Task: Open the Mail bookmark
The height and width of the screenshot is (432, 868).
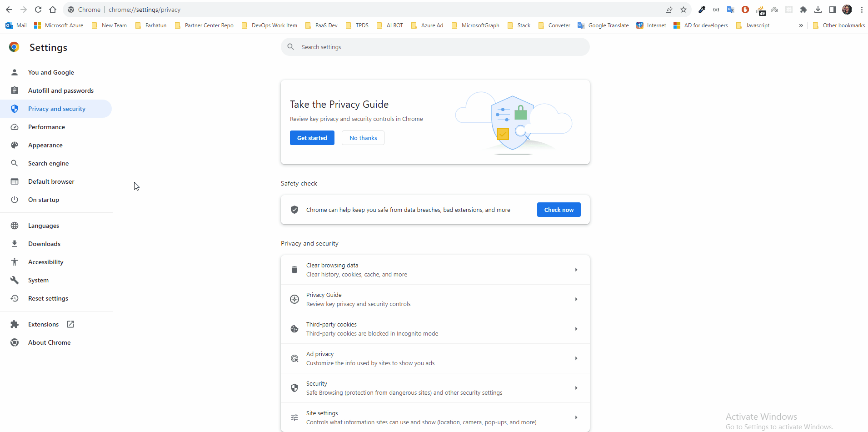Action: (16, 25)
